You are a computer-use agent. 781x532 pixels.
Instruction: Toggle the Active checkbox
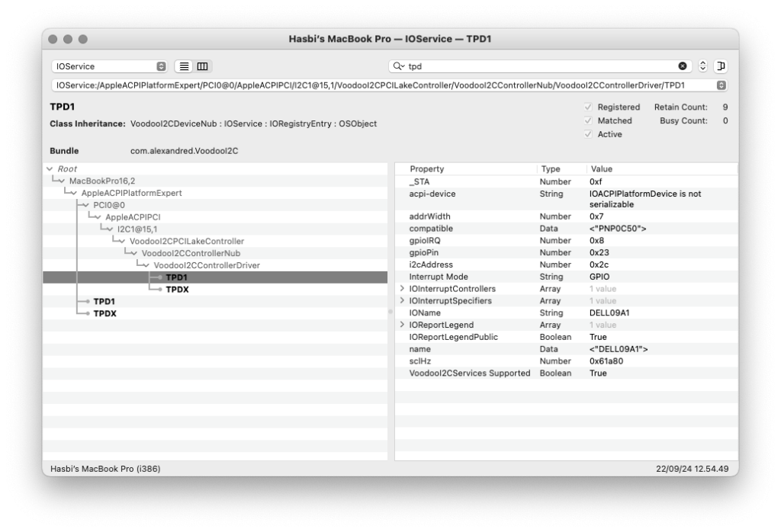pos(588,134)
